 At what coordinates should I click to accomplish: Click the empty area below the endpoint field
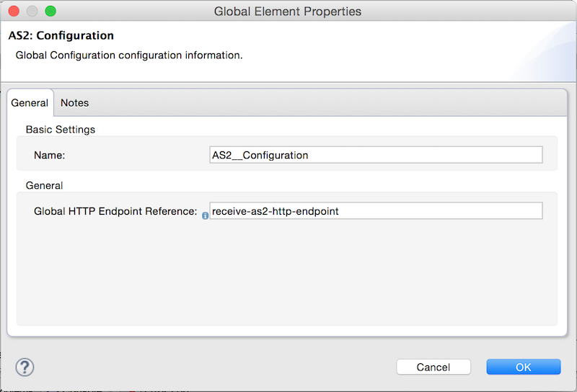[287, 272]
